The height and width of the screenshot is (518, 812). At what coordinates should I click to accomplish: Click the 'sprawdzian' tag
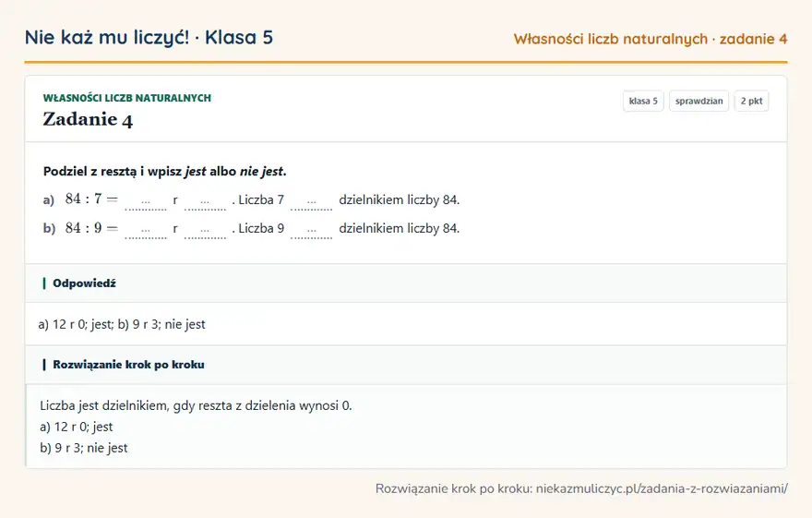pyautogui.click(x=699, y=101)
